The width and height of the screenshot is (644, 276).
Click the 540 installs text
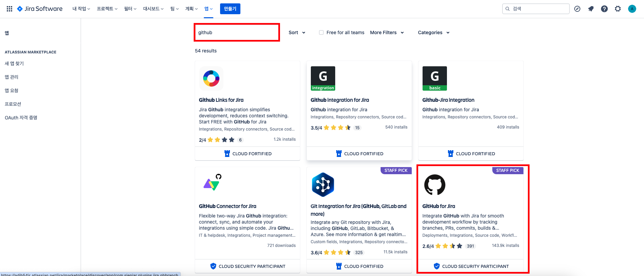[396, 127]
